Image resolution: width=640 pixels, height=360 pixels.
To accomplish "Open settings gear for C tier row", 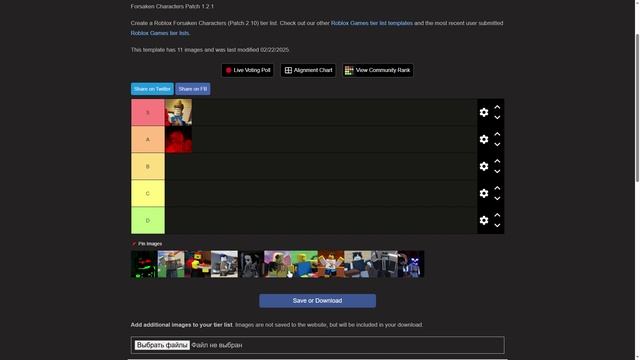I will (x=484, y=193).
